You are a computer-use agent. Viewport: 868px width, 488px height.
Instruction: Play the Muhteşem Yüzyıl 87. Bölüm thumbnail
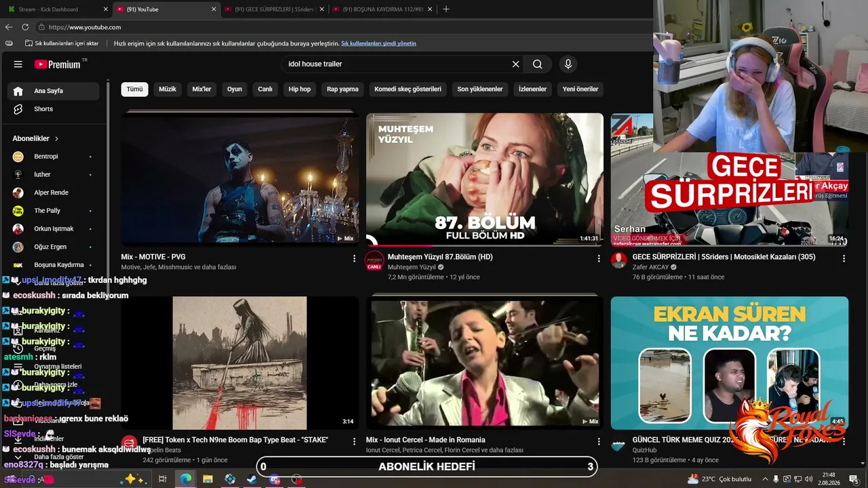(484, 179)
